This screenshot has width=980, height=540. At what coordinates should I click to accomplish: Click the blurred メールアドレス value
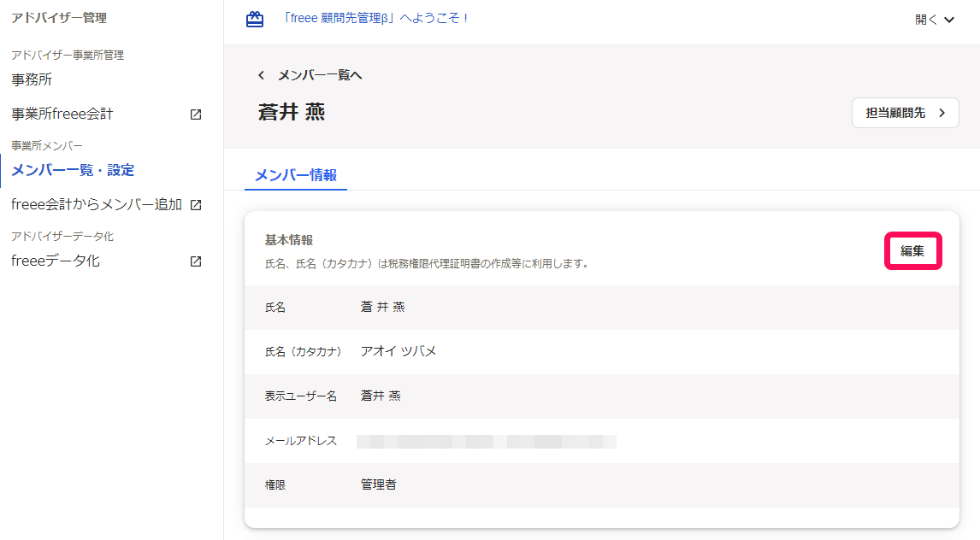[x=487, y=442]
